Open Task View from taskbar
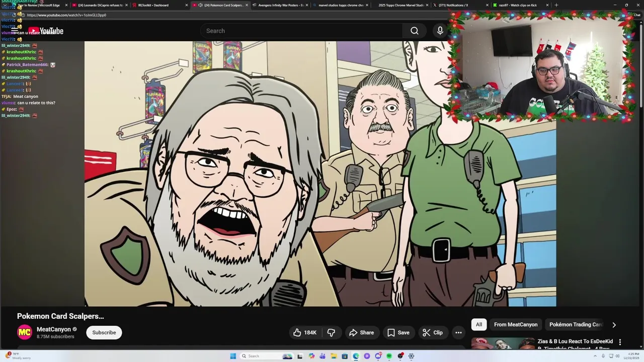 [300, 356]
